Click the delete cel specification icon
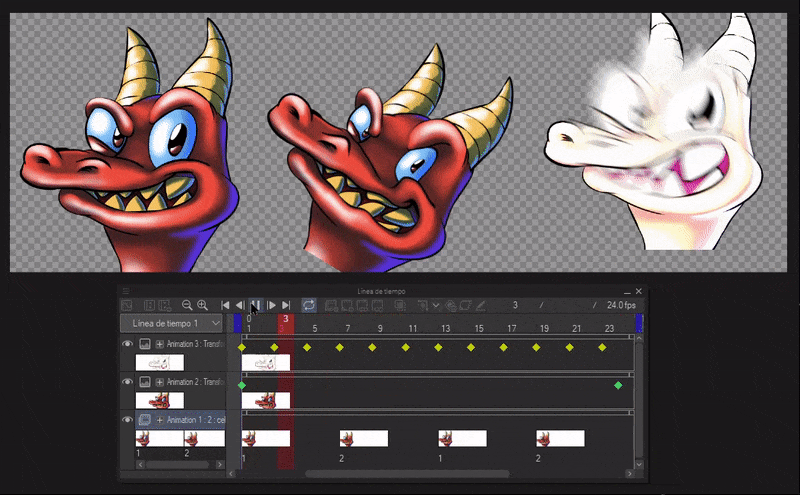The width and height of the screenshot is (800, 495). coord(378,305)
